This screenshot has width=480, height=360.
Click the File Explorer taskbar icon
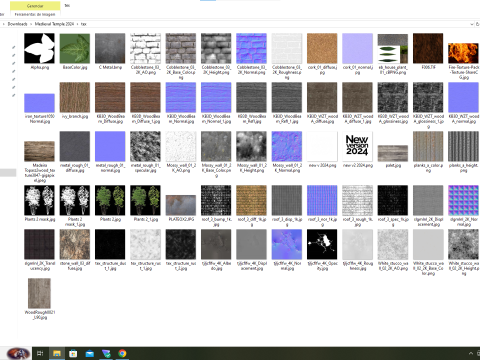(x=57, y=353)
